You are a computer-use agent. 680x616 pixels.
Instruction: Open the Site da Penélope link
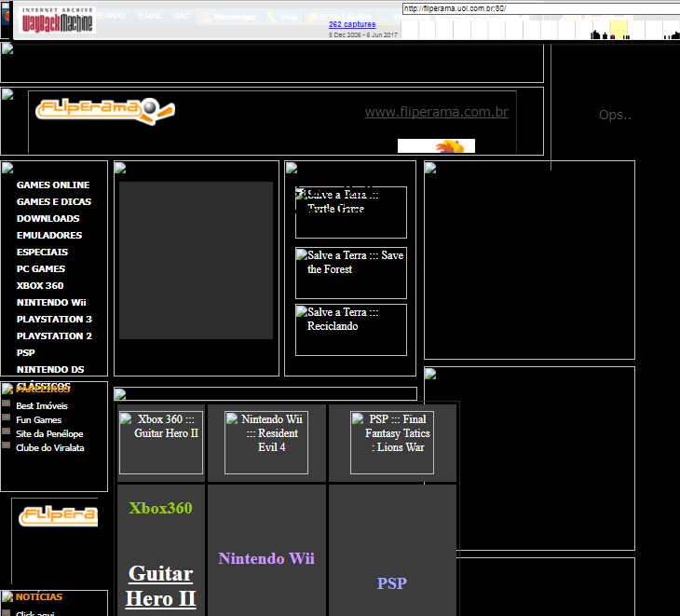click(49, 433)
